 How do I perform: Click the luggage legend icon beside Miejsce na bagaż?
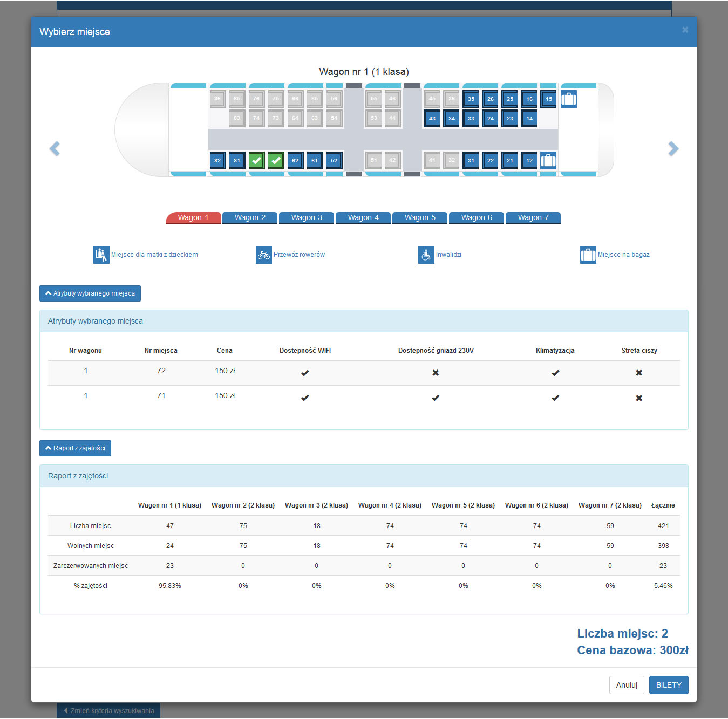(x=588, y=255)
